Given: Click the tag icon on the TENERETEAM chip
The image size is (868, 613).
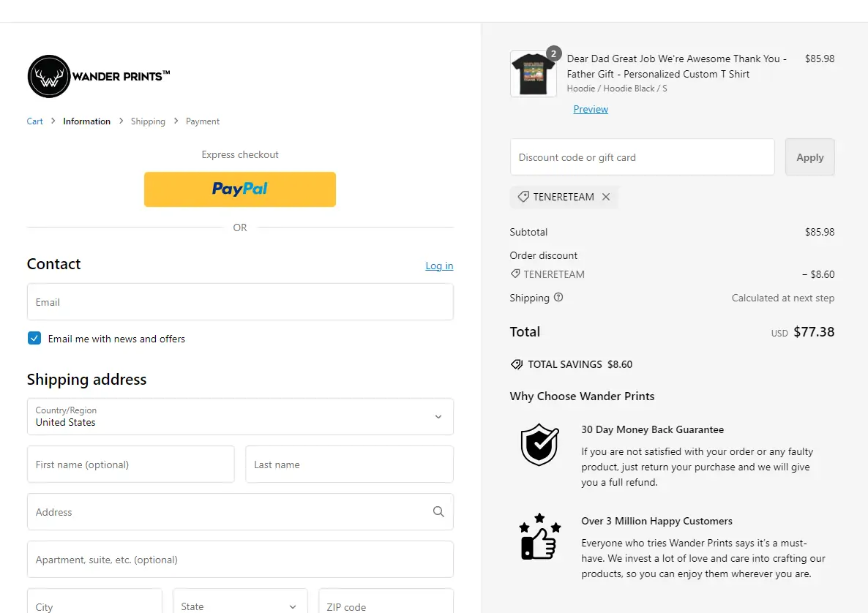Looking at the screenshot, I should 523,196.
